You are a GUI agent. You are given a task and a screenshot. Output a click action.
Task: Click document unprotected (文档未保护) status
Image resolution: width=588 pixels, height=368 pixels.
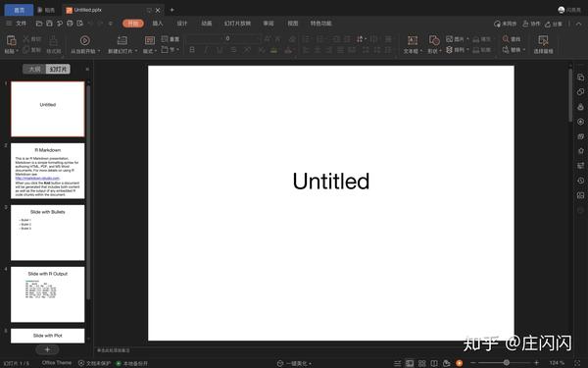click(x=94, y=363)
